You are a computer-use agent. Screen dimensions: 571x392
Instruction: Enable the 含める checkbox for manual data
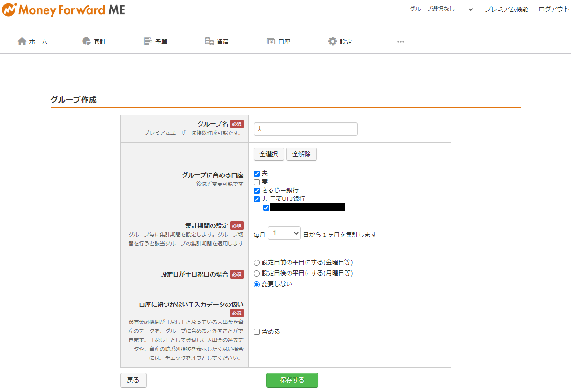click(x=257, y=331)
